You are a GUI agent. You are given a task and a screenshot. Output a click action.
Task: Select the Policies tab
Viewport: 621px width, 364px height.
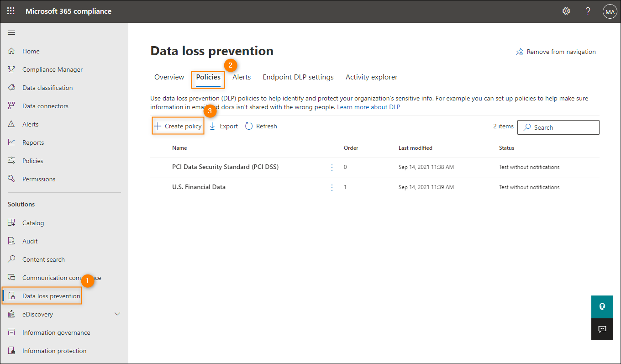pos(208,77)
